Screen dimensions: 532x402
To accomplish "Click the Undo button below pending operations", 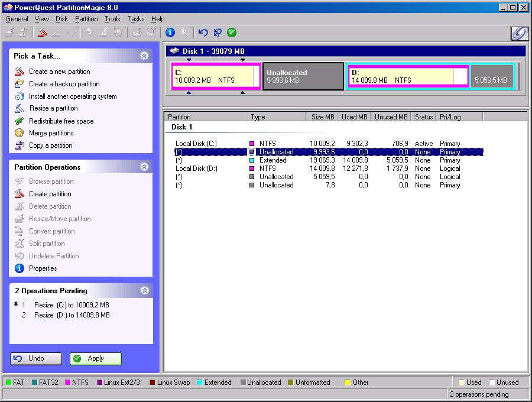I will (36, 359).
